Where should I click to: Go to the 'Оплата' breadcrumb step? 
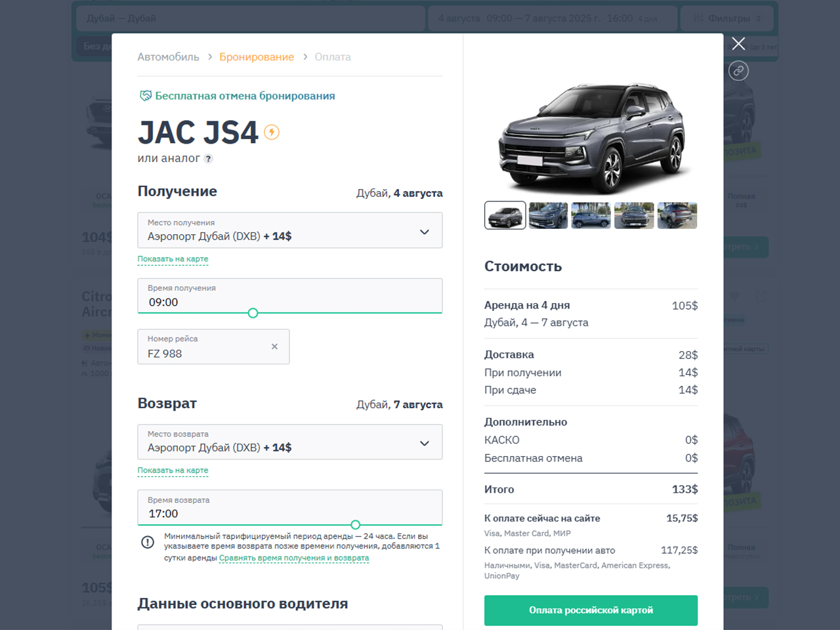click(333, 57)
